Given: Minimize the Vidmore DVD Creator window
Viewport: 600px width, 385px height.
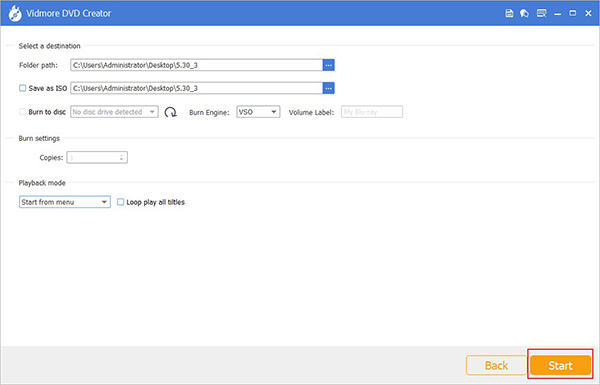Looking at the screenshot, I should 557,13.
